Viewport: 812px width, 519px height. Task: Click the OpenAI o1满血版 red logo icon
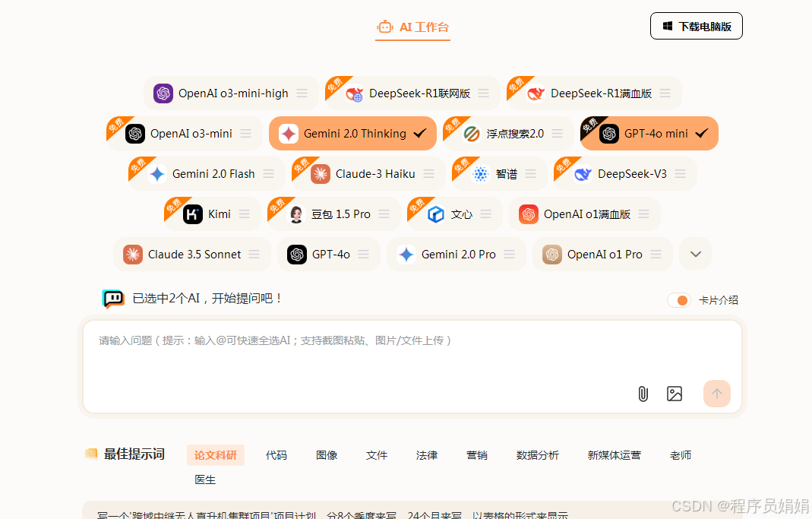pos(529,214)
